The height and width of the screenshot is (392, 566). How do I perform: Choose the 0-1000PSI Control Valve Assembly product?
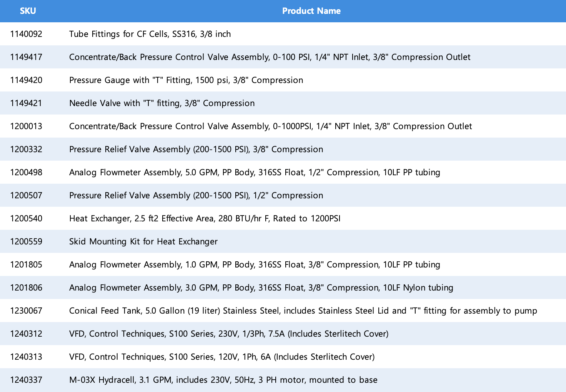[x=270, y=126]
